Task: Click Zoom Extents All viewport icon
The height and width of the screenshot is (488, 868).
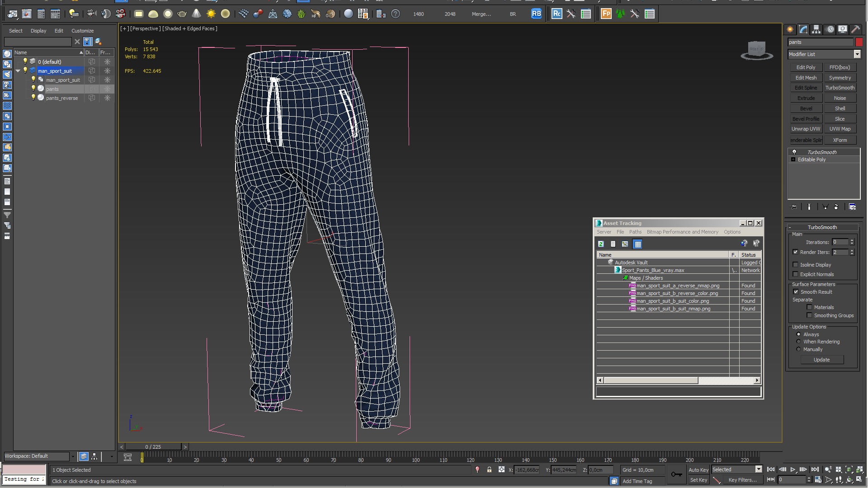Action: point(860,470)
